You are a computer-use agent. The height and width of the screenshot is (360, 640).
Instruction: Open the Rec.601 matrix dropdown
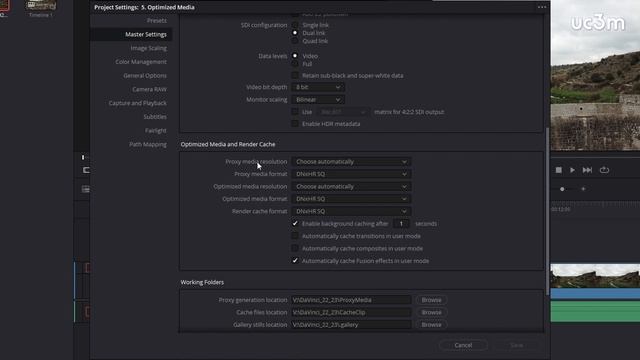343,112
